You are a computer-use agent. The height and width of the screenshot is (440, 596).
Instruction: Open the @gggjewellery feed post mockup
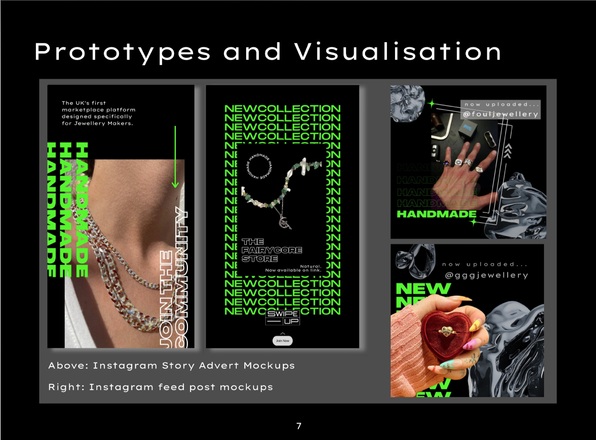click(x=468, y=321)
